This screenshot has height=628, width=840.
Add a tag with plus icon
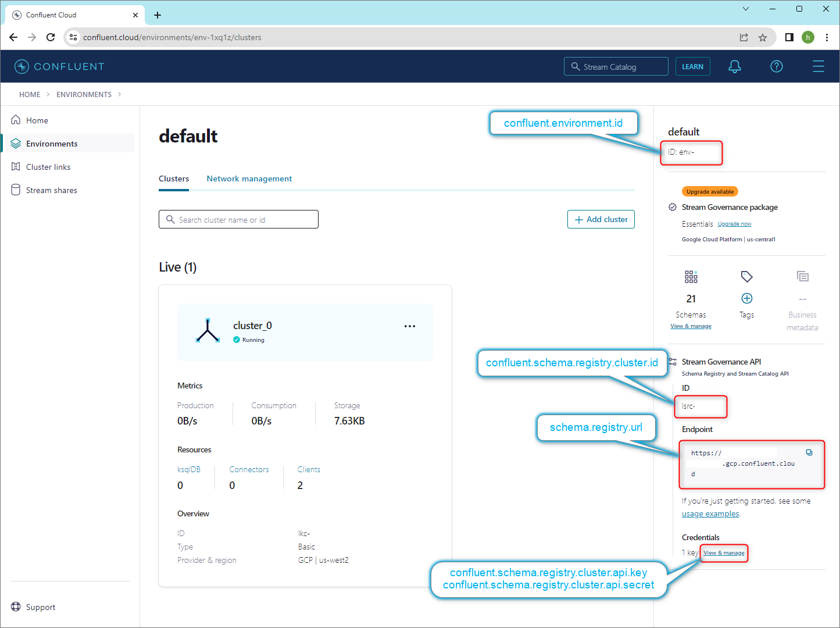[747, 298]
